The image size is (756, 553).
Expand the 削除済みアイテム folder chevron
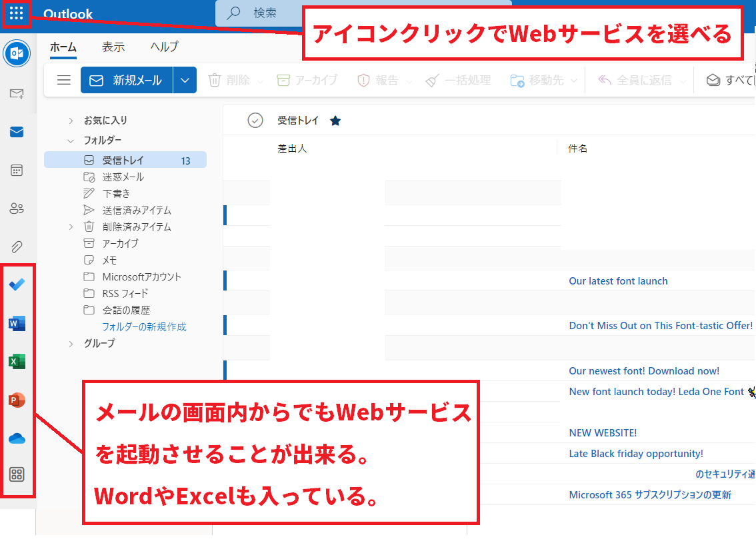(71, 227)
